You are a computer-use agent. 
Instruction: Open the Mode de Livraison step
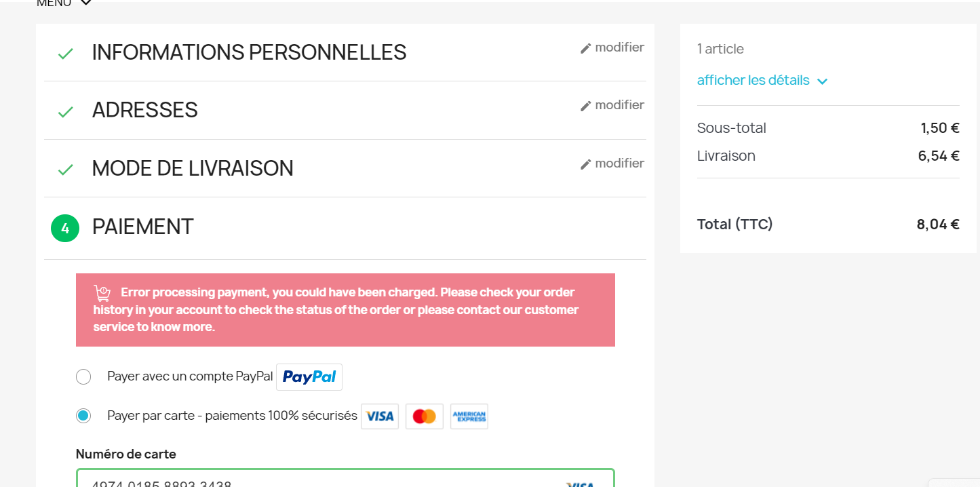(x=193, y=168)
